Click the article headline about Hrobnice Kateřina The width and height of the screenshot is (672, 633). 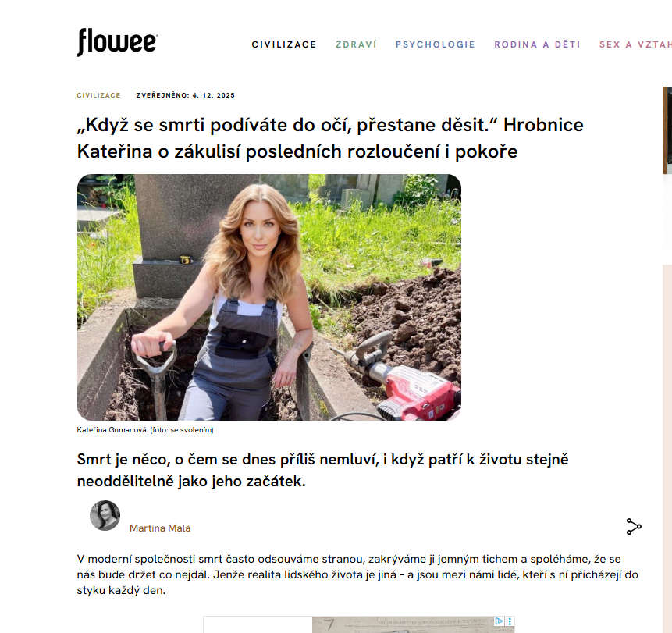coord(330,138)
